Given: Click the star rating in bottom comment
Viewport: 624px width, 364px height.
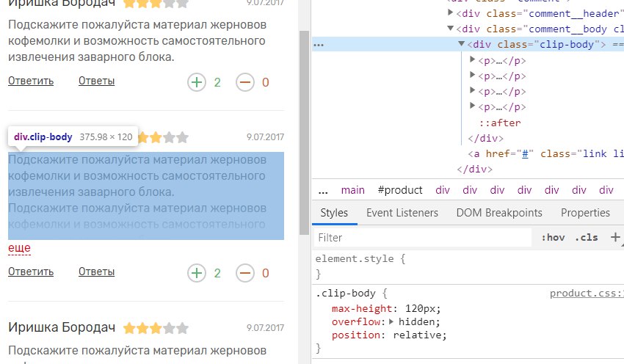Looking at the screenshot, I should pyautogui.click(x=156, y=328).
